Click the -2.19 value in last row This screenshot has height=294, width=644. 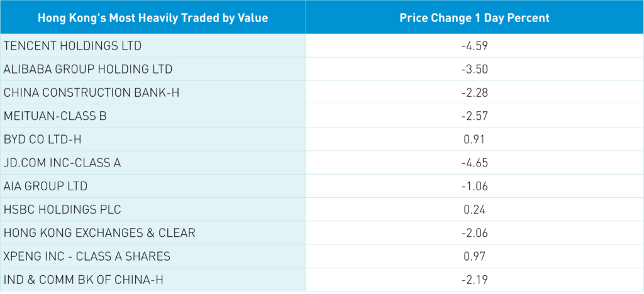pyautogui.click(x=474, y=280)
